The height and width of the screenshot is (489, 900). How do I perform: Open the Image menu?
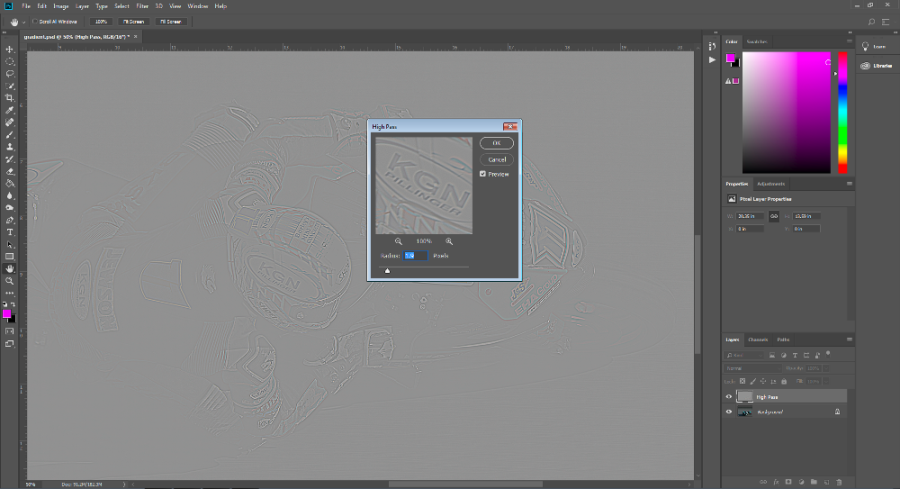pyautogui.click(x=61, y=6)
